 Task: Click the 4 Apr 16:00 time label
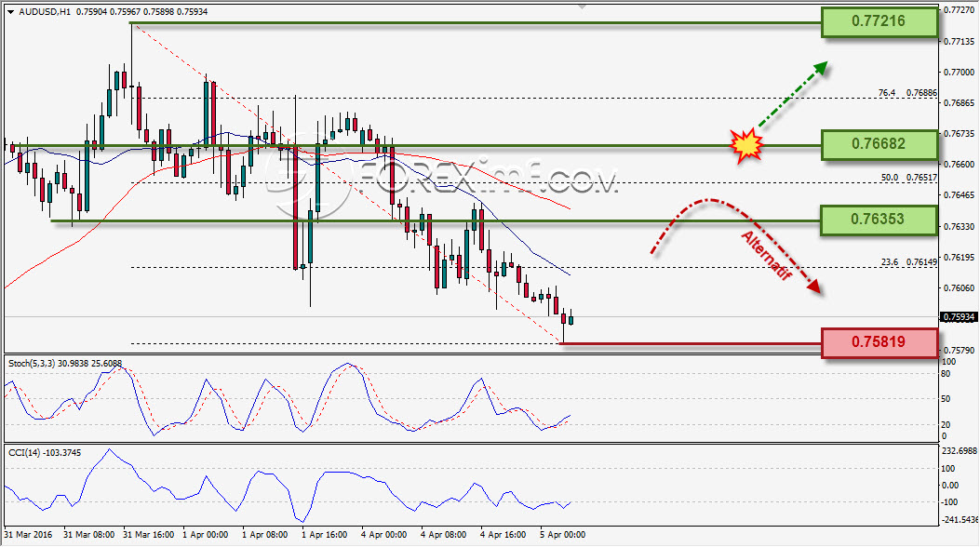503,535
